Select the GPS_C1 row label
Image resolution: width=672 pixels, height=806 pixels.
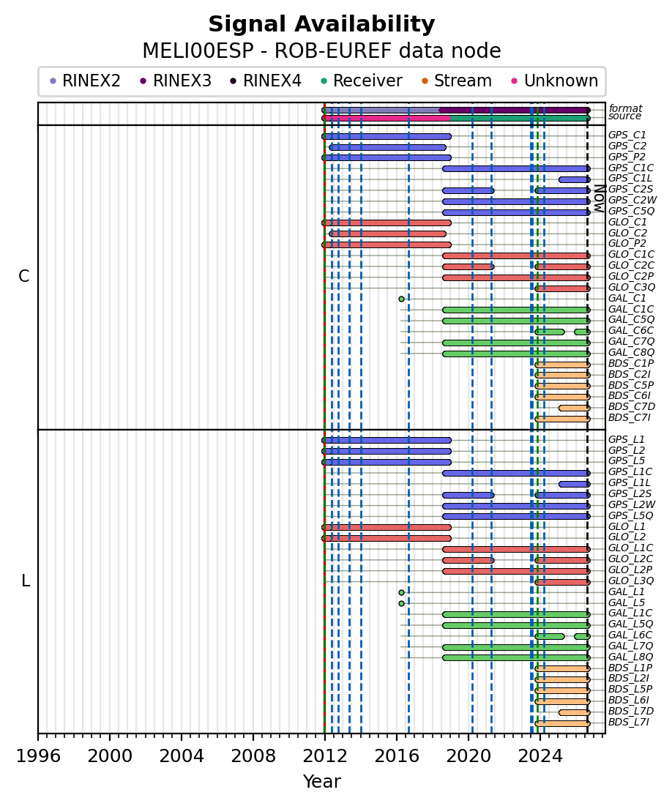(x=627, y=135)
